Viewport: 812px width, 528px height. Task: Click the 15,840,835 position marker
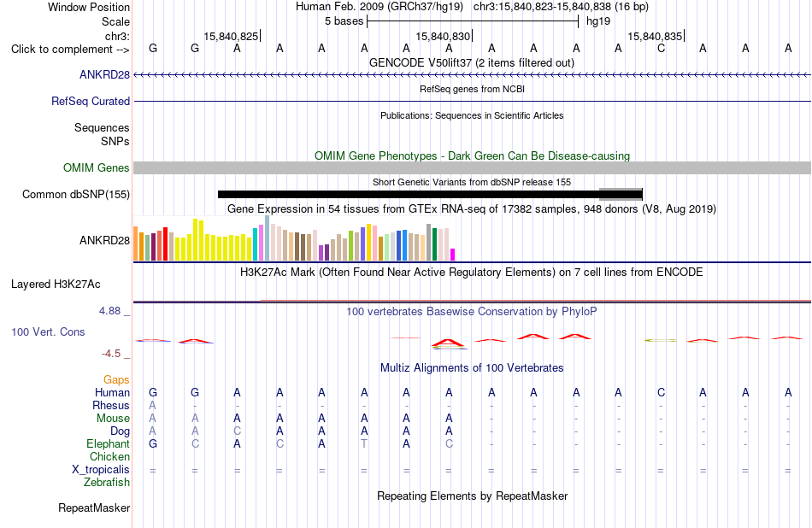(655, 36)
